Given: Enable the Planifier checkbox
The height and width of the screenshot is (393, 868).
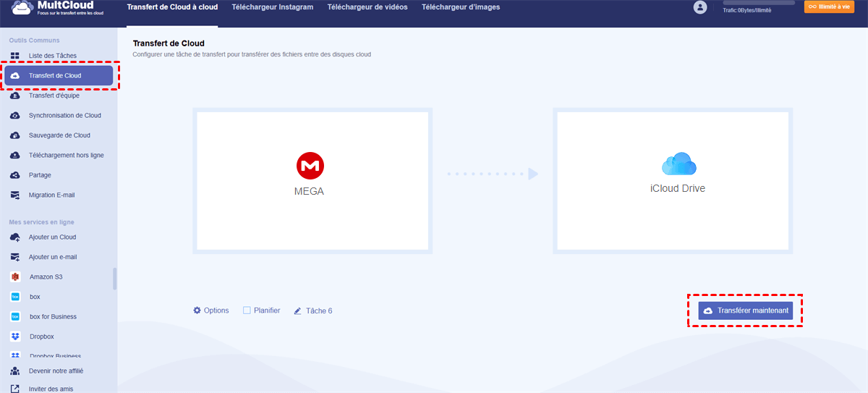Looking at the screenshot, I should click(247, 310).
